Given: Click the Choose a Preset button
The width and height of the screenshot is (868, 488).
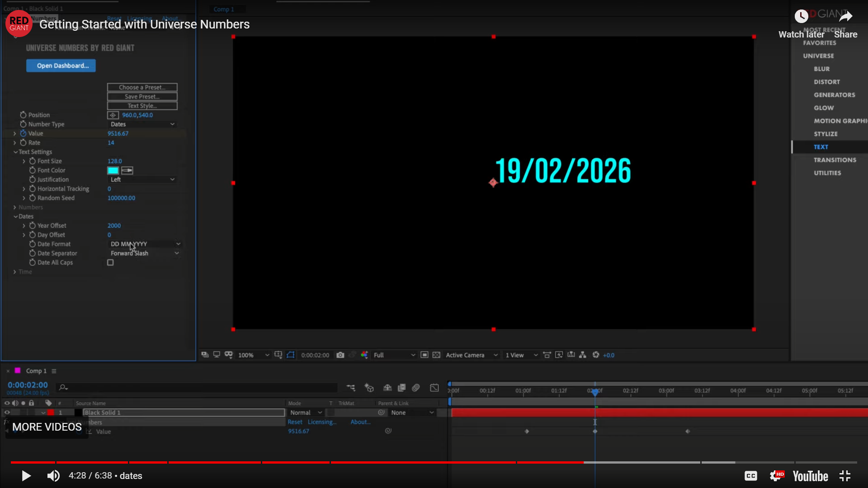Looking at the screenshot, I should tap(142, 87).
